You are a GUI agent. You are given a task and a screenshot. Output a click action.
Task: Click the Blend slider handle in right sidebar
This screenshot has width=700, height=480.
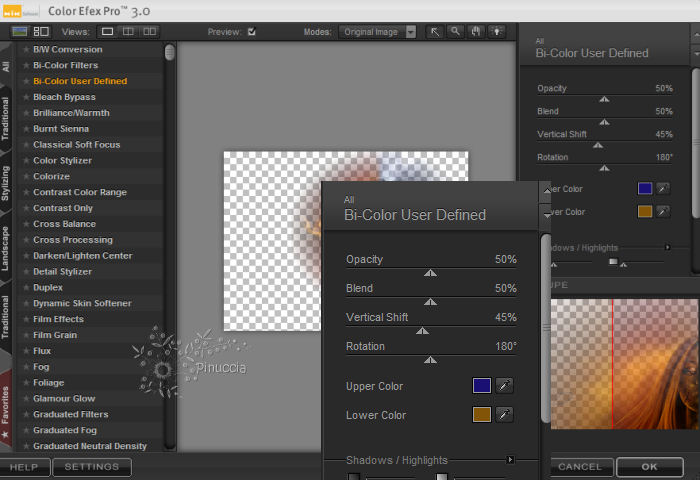(604, 122)
